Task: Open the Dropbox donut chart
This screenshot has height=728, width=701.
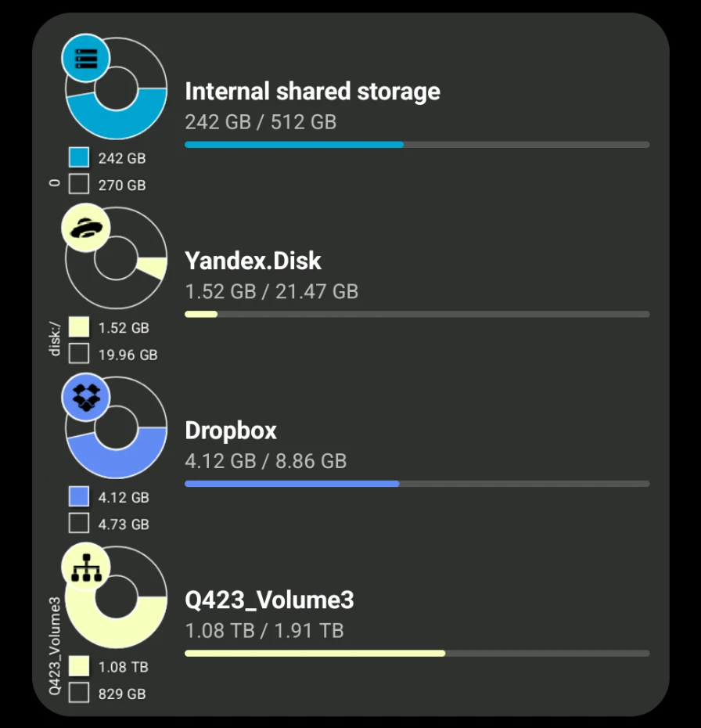Action: pyautogui.click(x=116, y=427)
